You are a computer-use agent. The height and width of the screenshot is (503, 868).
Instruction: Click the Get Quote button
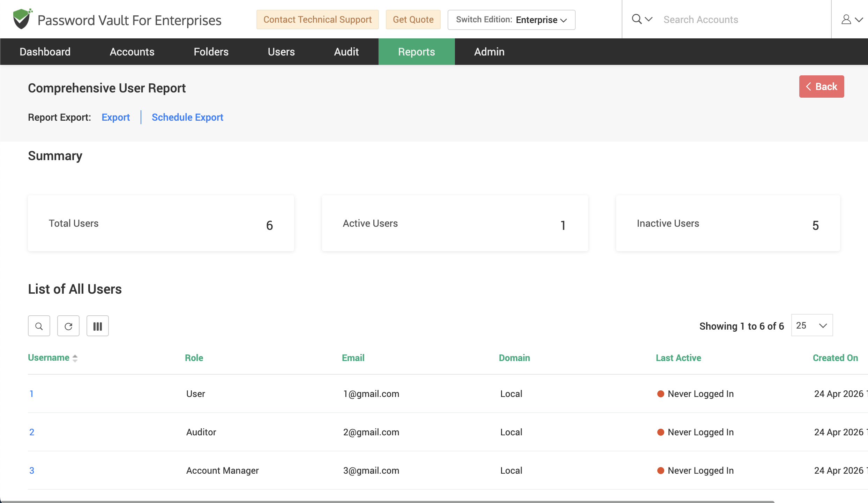[x=413, y=20]
